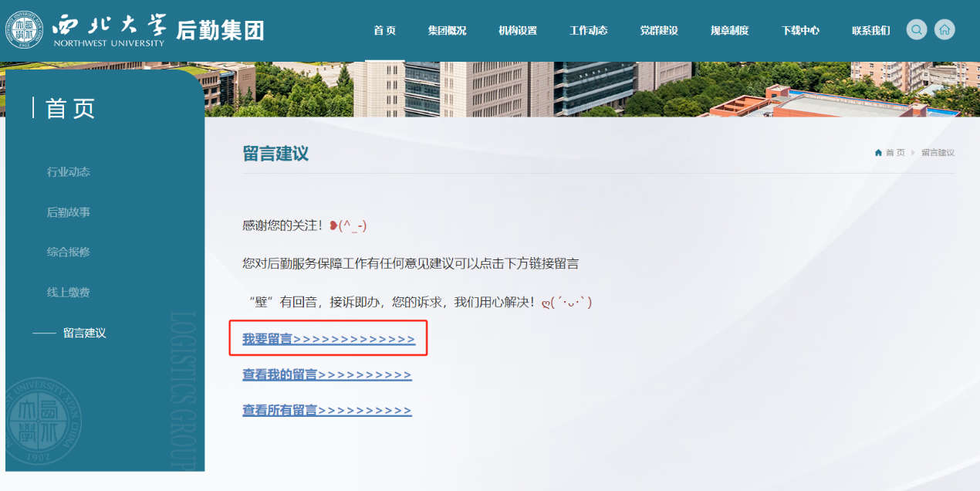Open the 集团概况 menu item
980x491 pixels.
(447, 31)
